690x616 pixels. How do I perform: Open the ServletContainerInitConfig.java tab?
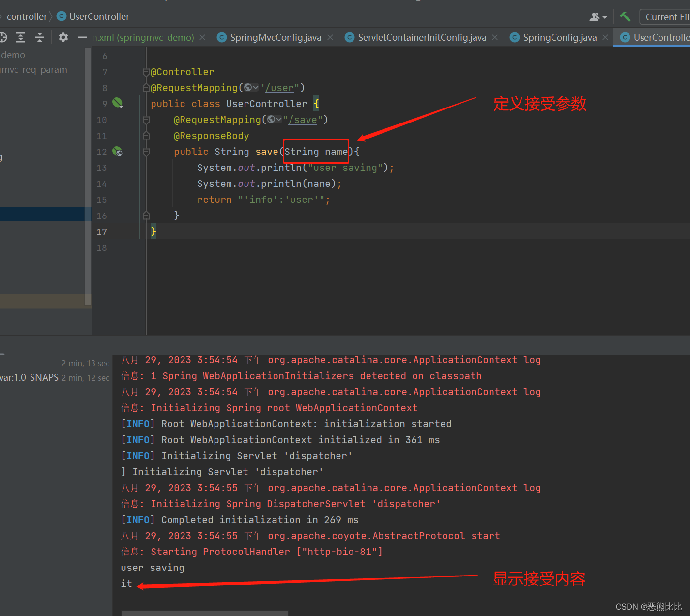click(422, 37)
